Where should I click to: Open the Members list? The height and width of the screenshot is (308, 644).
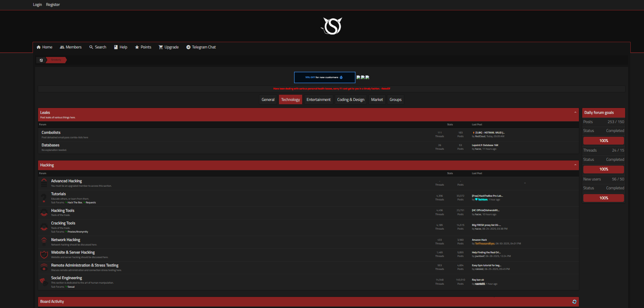click(x=71, y=47)
